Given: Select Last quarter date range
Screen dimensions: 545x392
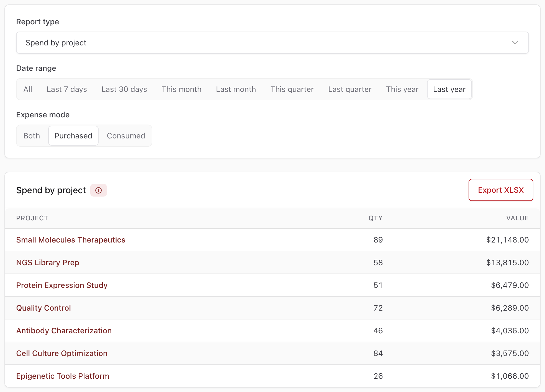Looking at the screenshot, I should click(350, 89).
